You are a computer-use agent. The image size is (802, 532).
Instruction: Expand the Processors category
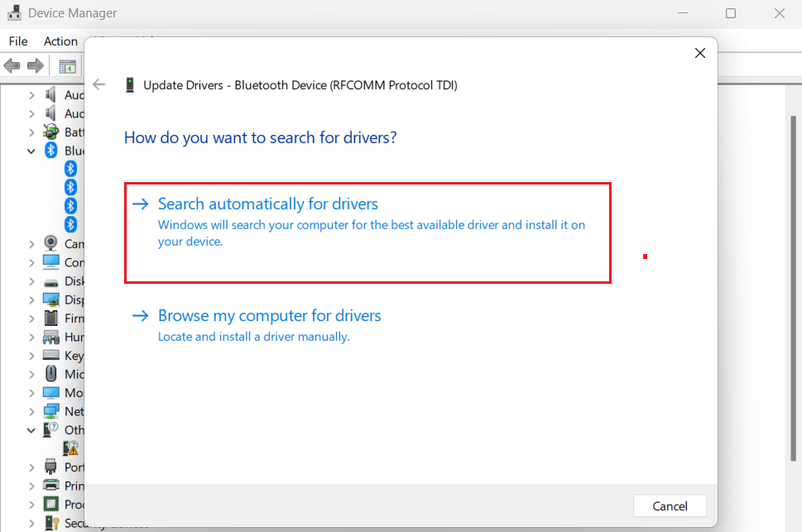click(31, 505)
